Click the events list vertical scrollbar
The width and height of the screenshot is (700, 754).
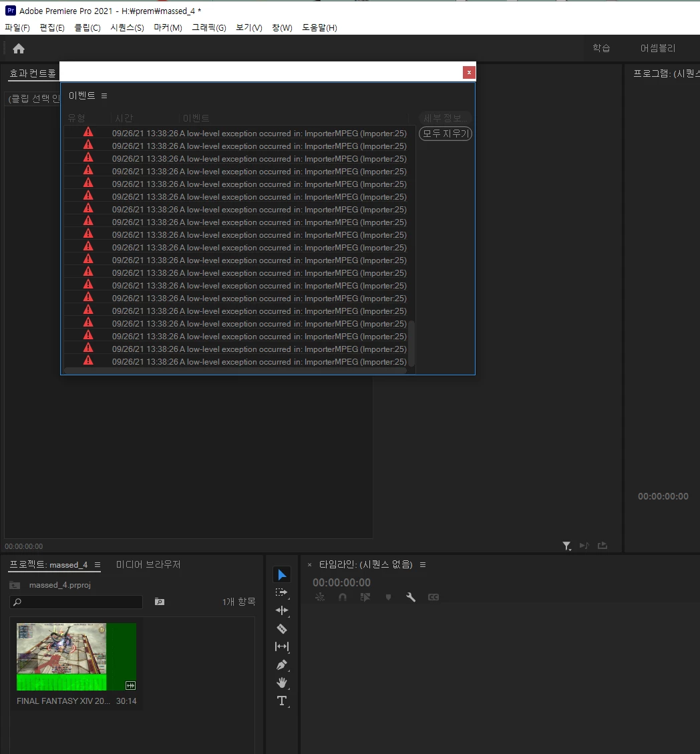coord(411,344)
